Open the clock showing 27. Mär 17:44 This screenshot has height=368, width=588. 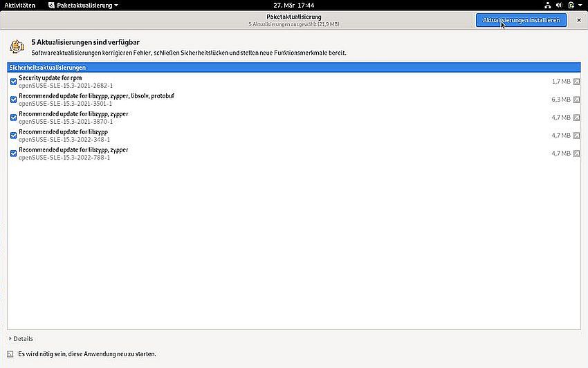click(293, 6)
